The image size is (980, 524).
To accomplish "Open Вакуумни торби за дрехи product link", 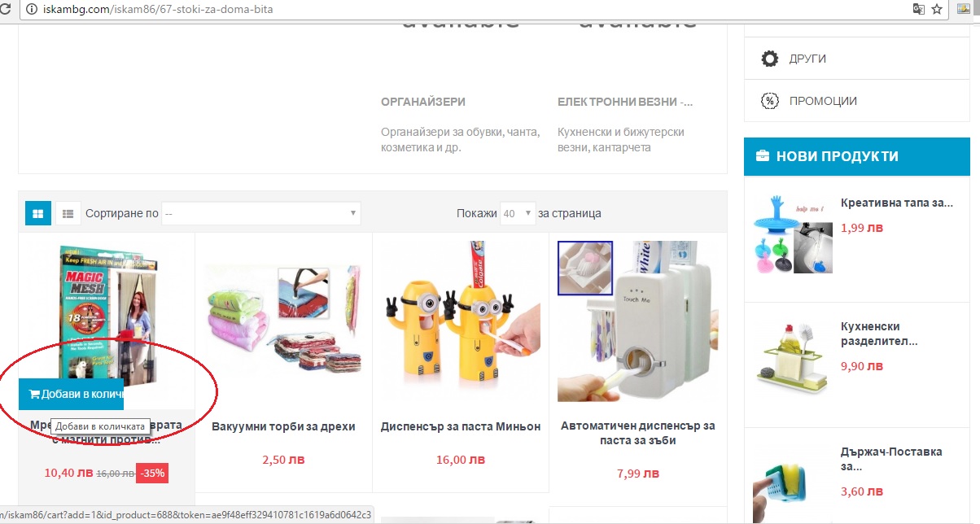I will (x=283, y=426).
